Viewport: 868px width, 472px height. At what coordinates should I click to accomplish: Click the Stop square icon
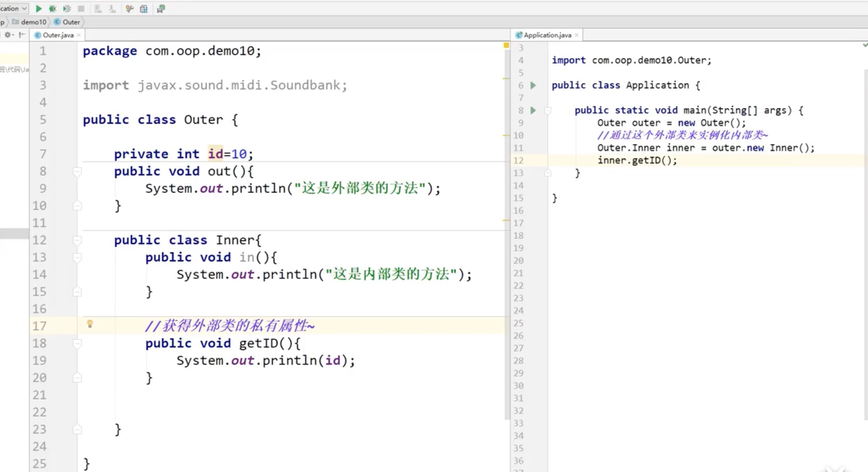click(x=81, y=9)
